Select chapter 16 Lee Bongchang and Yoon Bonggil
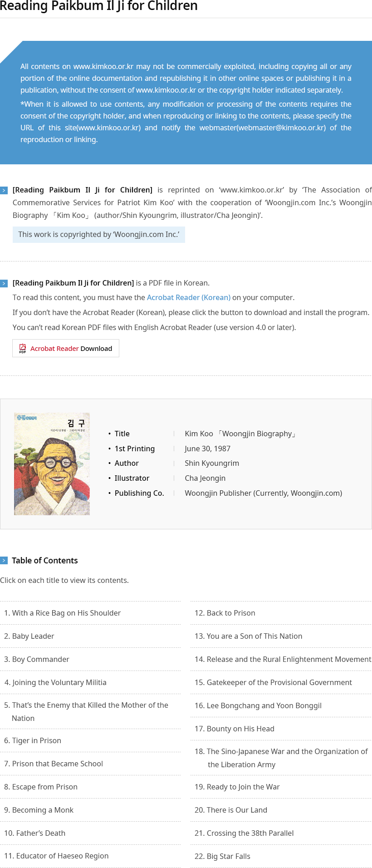The height and width of the screenshot is (868, 372). 258,705
